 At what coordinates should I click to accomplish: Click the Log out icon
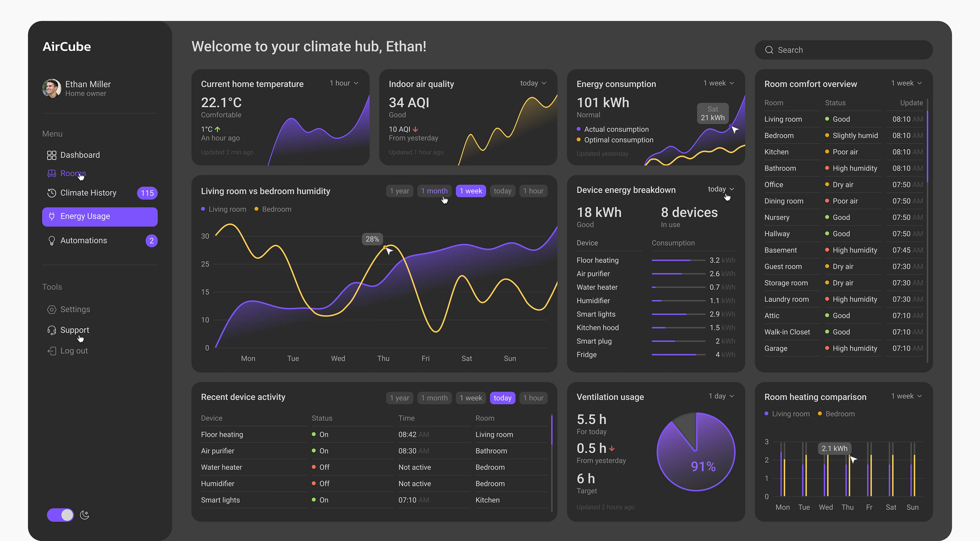[51, 351]
